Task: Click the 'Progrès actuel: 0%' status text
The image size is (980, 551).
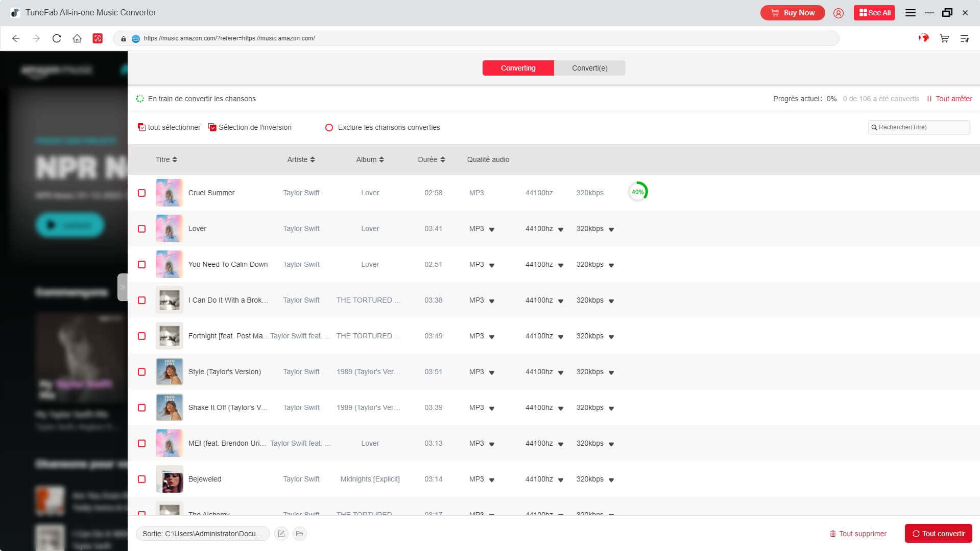Action: pos(805,99)
